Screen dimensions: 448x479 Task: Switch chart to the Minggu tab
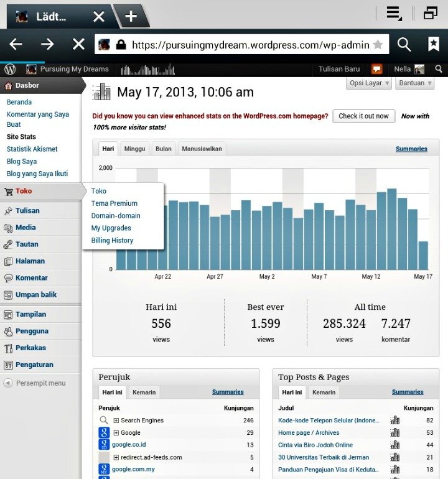pos(134,149)
